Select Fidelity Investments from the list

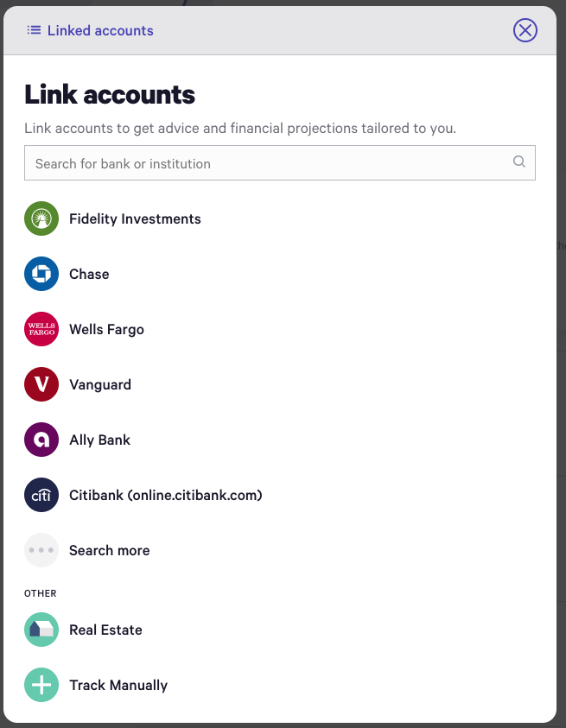[x=135, y=218]
